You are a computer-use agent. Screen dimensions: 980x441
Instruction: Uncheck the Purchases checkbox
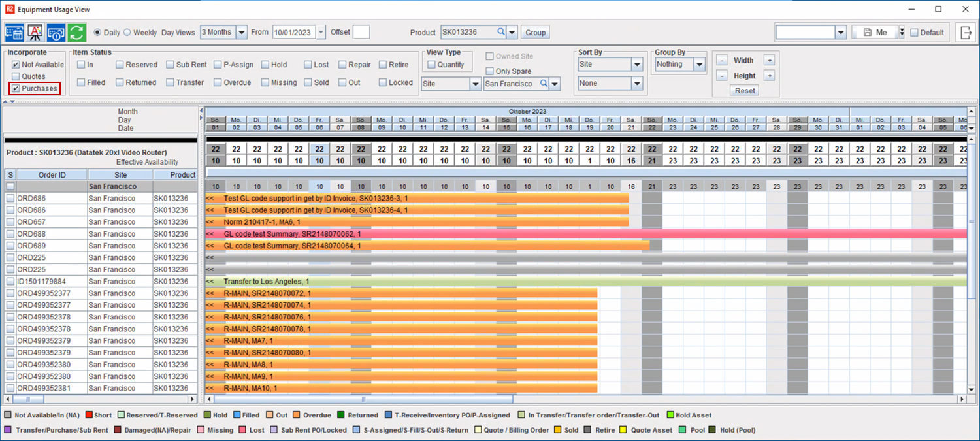pyautogui.click(x=16, y=88)
